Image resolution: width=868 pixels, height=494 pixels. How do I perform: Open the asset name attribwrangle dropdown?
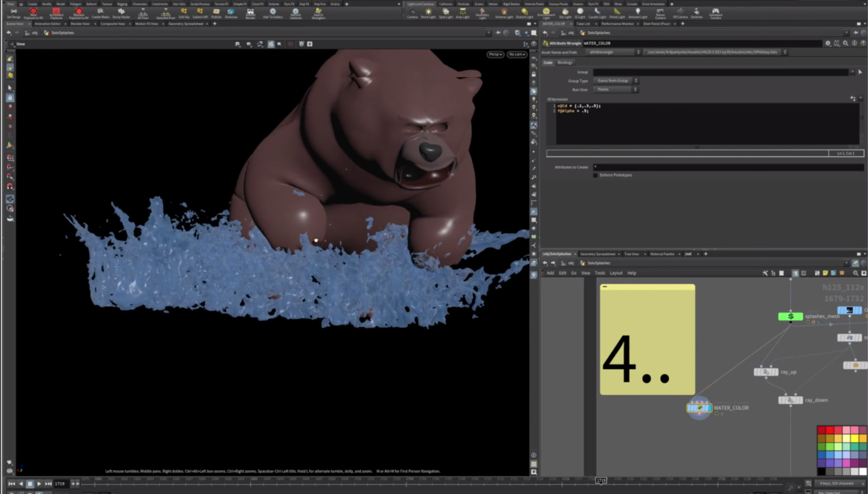pyautogui.click(x=614, y=52)
